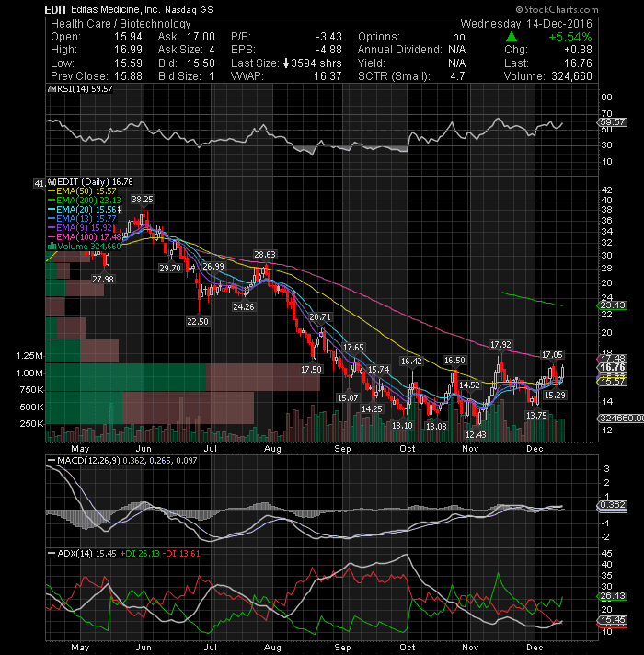Click the StockCharts.com watermark link

point(557,9)
